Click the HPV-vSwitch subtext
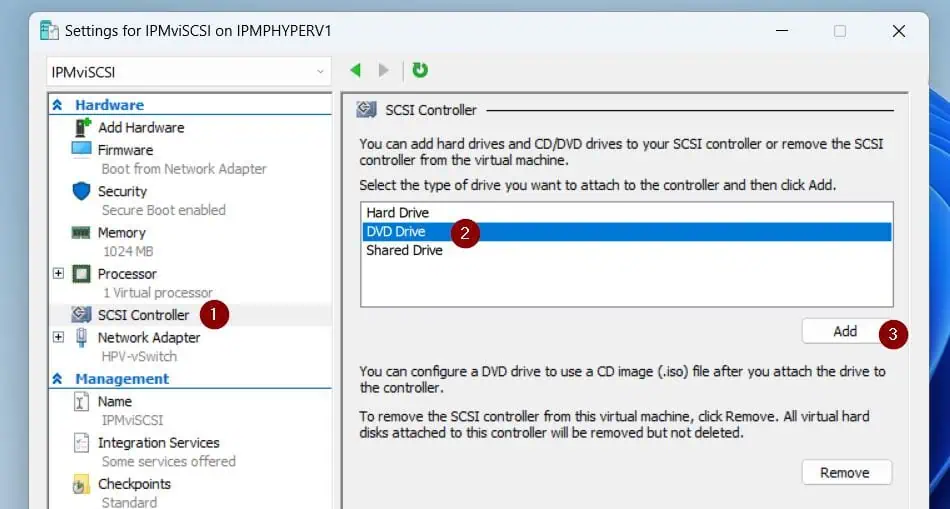 (x=139, y=356)
